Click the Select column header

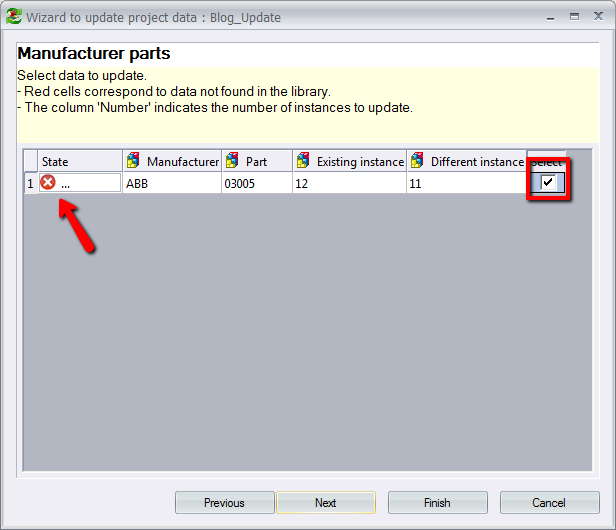click(546, 161)
